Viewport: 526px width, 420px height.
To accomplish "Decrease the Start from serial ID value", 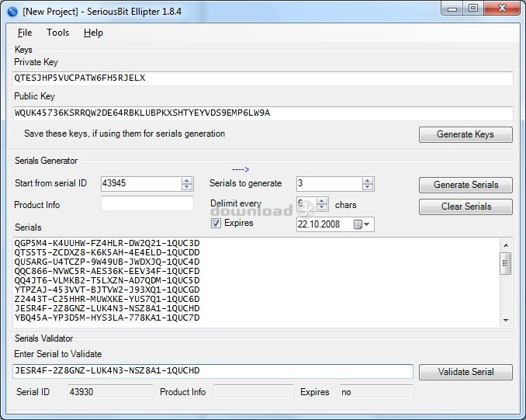I will coord(186,187).
